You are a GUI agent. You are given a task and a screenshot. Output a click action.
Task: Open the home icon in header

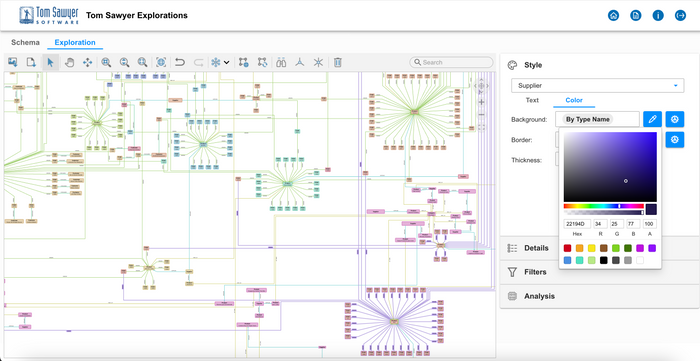(613, 16)
